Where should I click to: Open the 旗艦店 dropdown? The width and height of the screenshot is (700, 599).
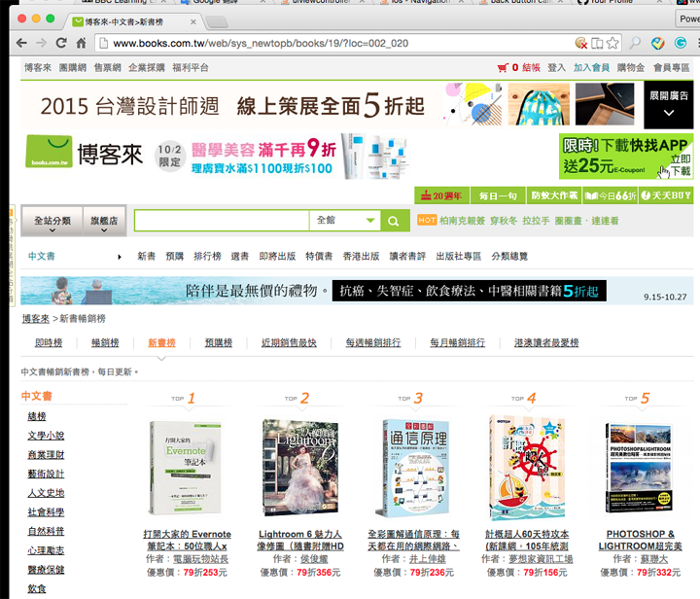[x=104, y=221]
